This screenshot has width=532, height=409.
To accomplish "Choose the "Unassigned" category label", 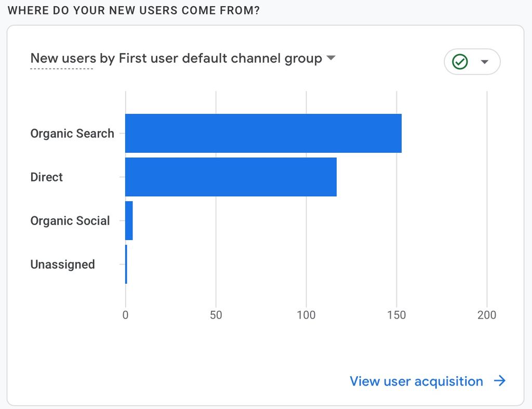I will click(62, 265).
